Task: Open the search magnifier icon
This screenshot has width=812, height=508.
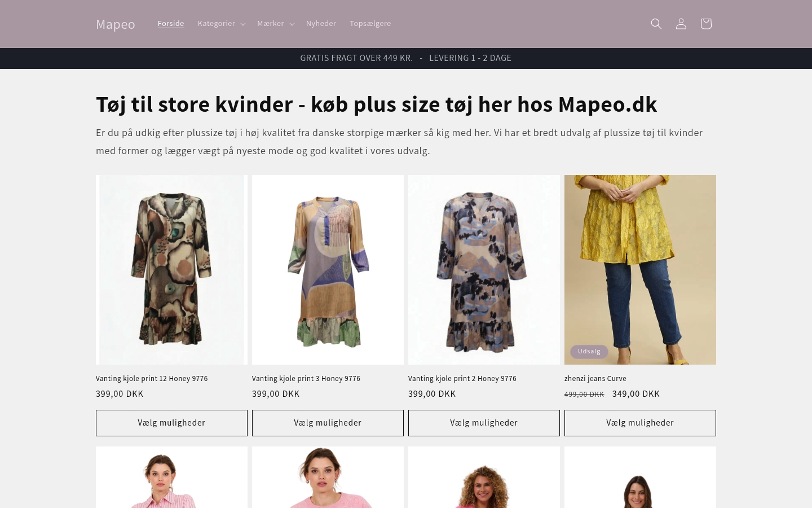Action: pos(656,24)
